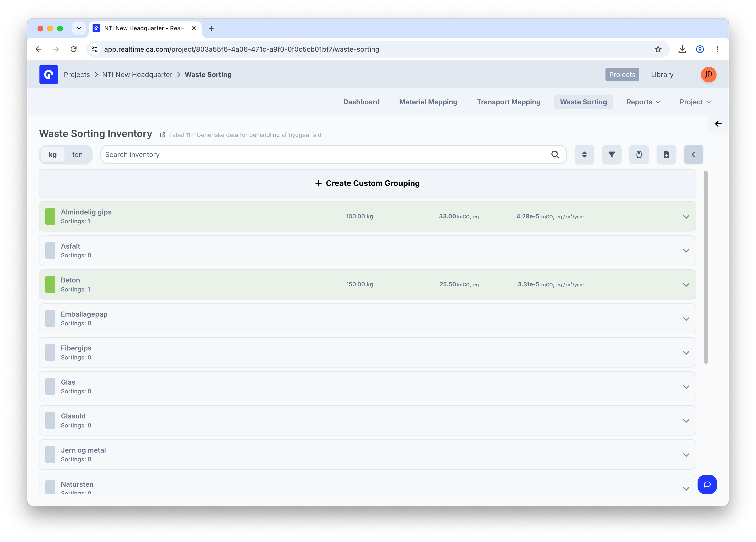Image resolution: width=756 pixels, height=542 pixels.
Task: Select kg unit toggle
Action: pos(53,155)
